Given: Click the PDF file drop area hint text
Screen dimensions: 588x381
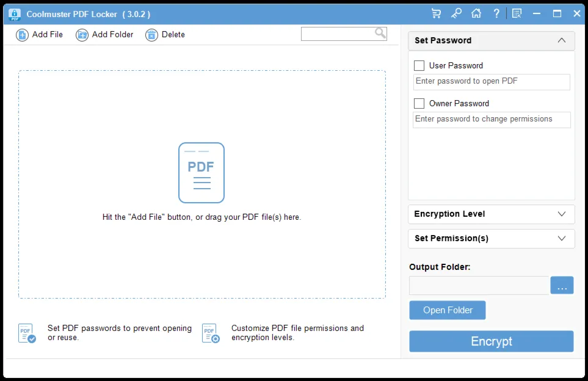Looking at the screenshot, I should click(201, 217).
